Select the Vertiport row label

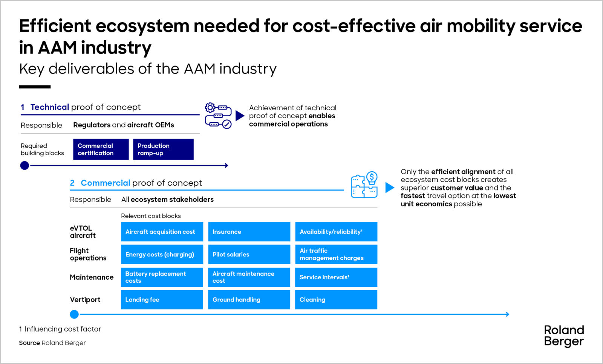(85, 300)
